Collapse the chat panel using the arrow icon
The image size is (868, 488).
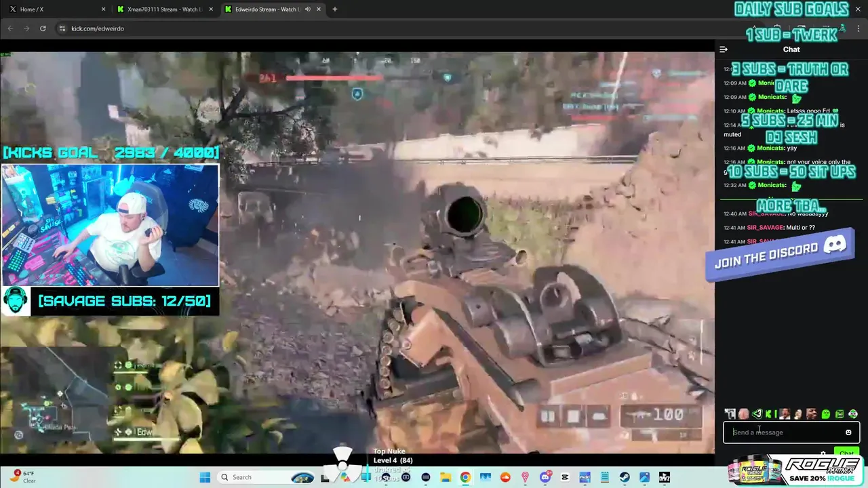(724, 49)
